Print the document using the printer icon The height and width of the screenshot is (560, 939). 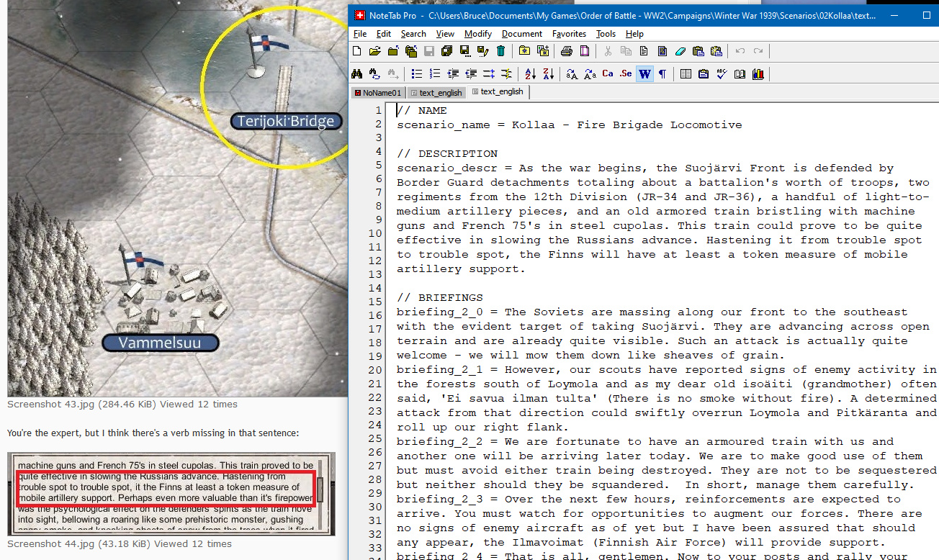click(x=567, y=51)
